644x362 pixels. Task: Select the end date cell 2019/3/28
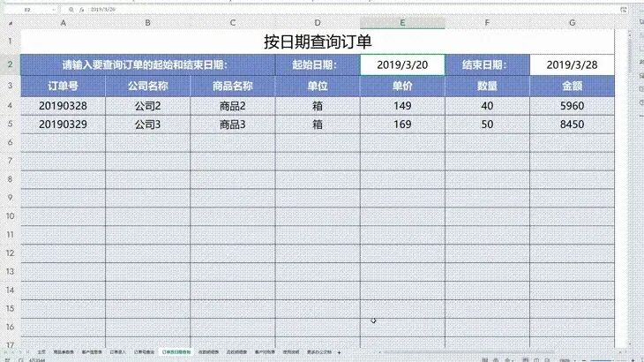tap(572, 64)
